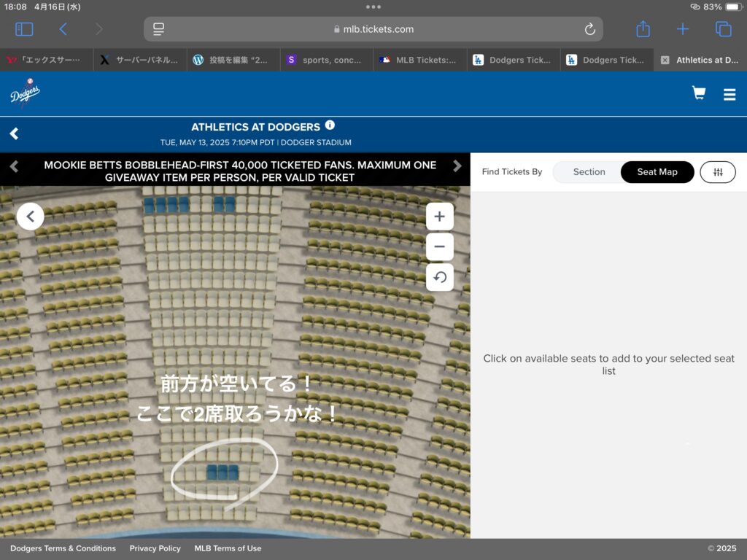Click the round back button on seat map

[x=31, y=217]
